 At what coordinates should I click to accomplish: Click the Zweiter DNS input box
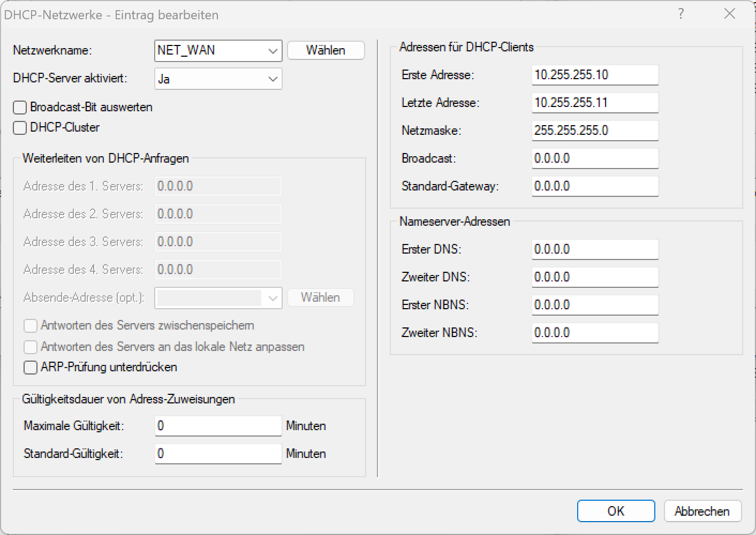(x=594, y=277)
